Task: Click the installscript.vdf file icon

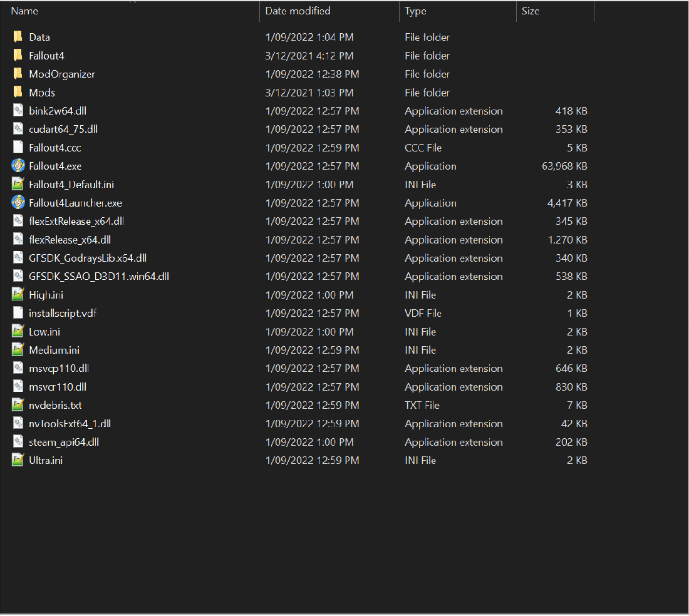Action: point(18,313)
